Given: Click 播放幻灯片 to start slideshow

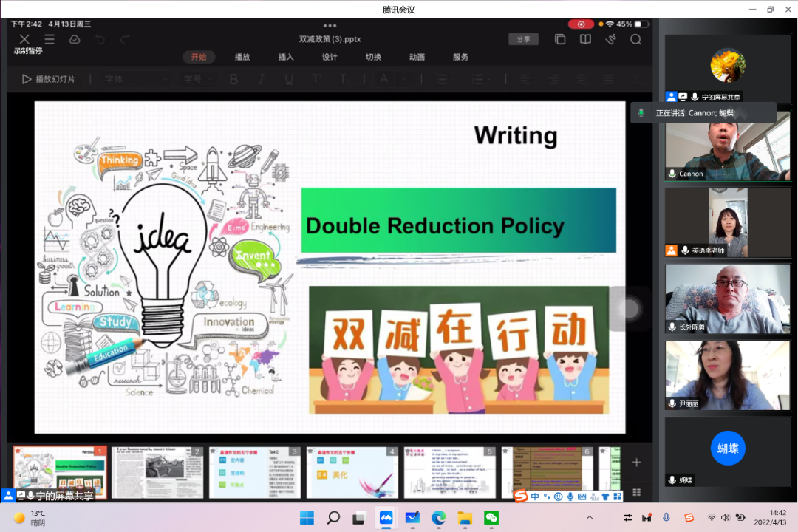Looking at the screenshot, I should click(x=48, y=79).
